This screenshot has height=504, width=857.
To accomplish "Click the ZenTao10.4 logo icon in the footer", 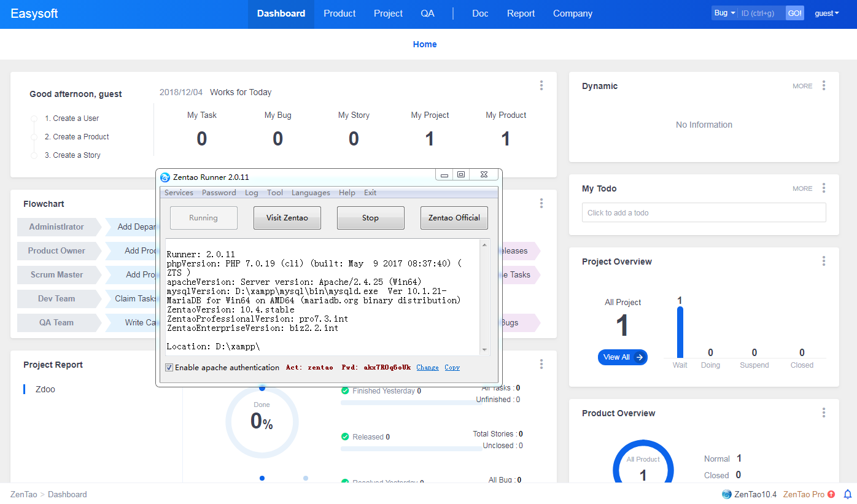I will pyautogui.click(x=727, y=494).
